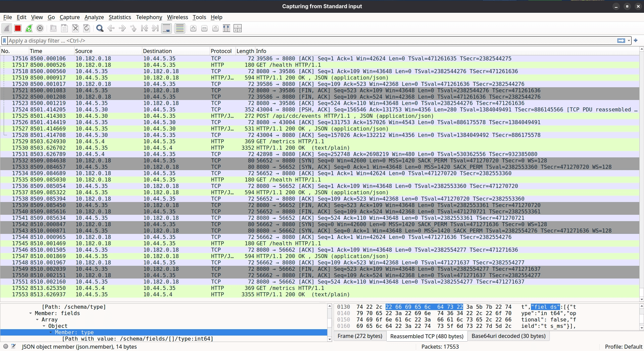Reload this capture file

[x=87, y=29]
